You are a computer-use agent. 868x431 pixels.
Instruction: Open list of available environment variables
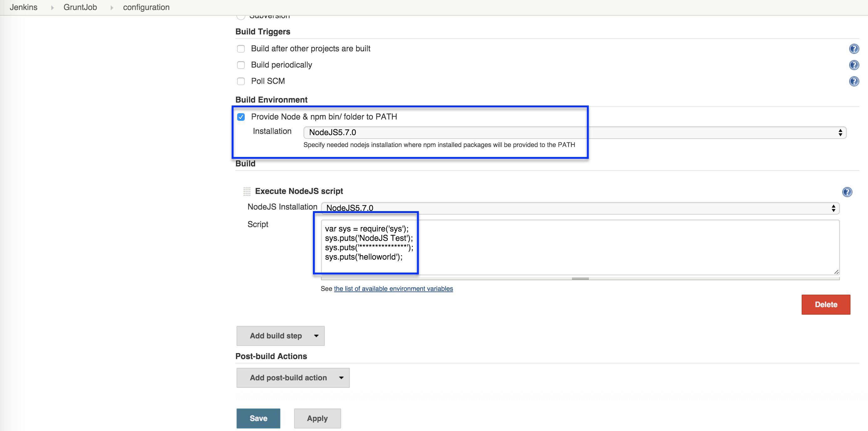coord(393,289)
